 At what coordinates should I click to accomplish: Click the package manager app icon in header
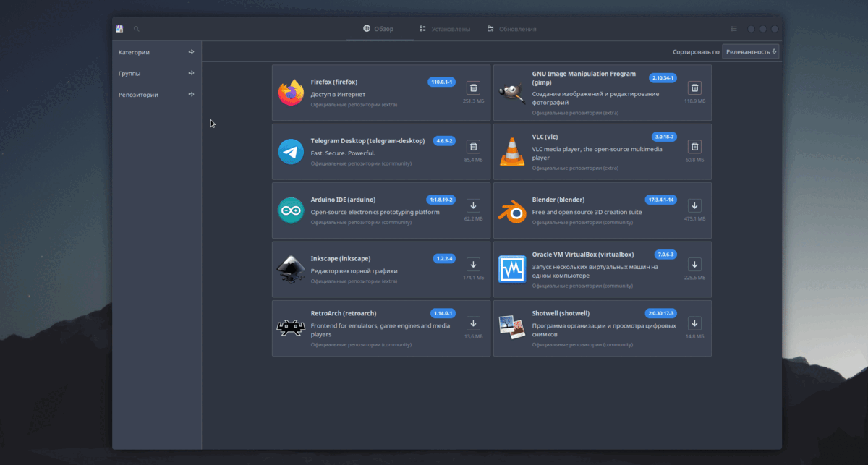pyautogui.click(x=119, y=29)
